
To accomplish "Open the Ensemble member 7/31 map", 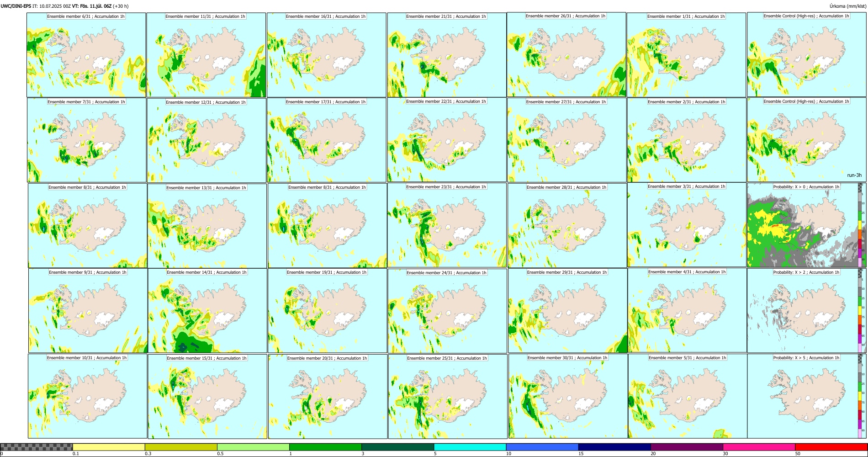I will click(87, 140).
